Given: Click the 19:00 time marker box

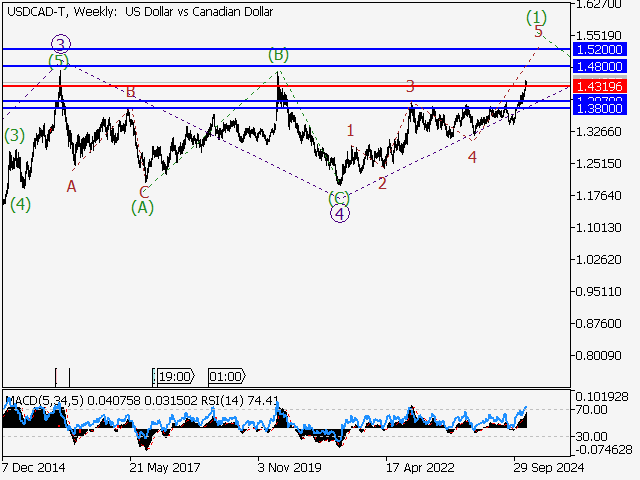Looking at the screenshot, I should coord(173,377).
